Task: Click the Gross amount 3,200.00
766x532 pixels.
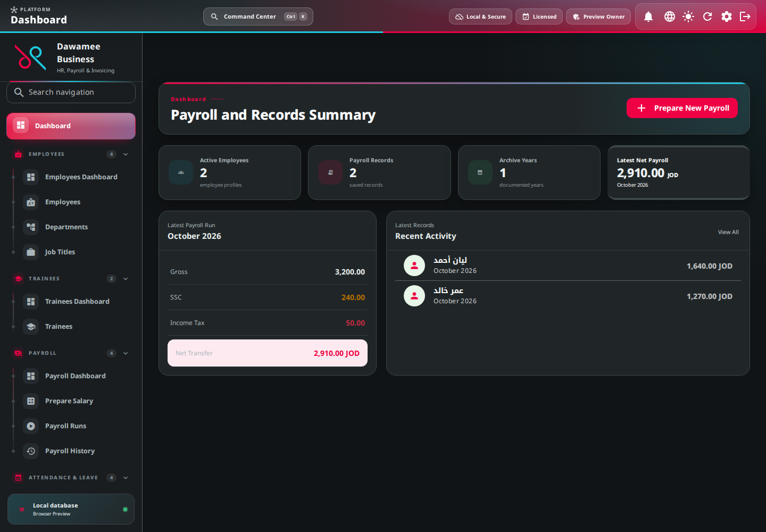Action: 350,272
